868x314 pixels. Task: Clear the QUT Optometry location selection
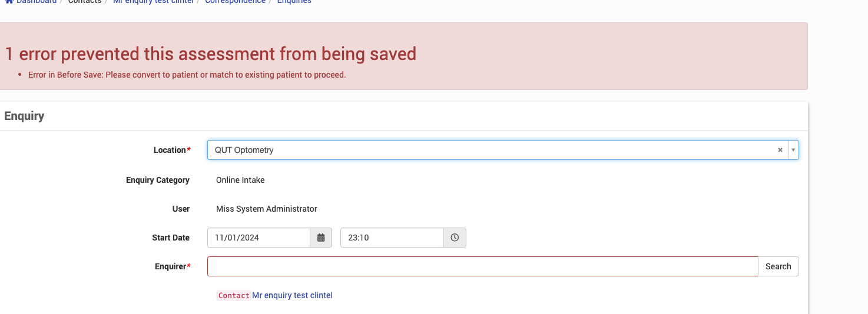[780, 150]
